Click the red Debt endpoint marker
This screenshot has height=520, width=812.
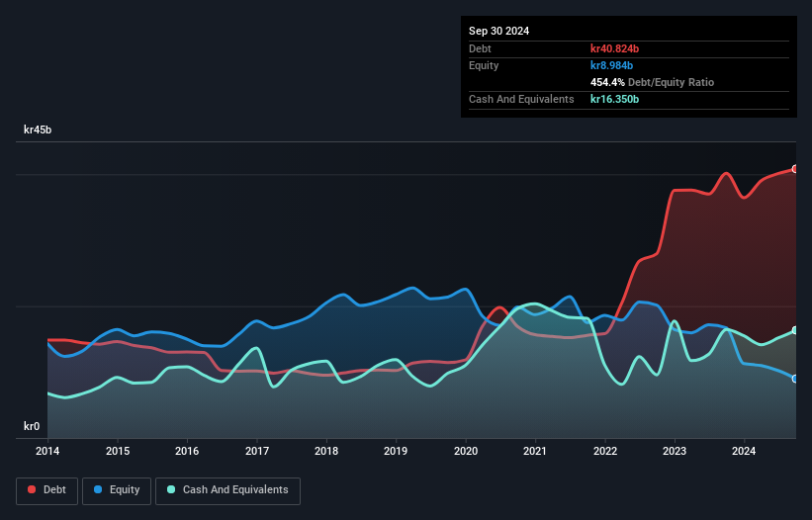(795, 169)
